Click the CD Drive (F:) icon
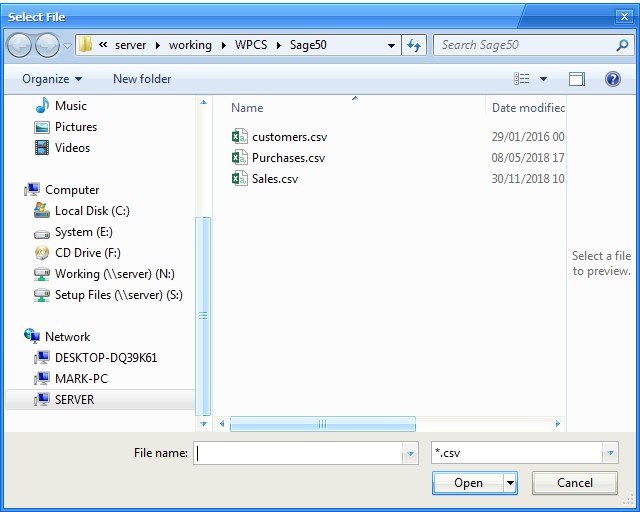 pyautogui.click(x=42, y=253)
